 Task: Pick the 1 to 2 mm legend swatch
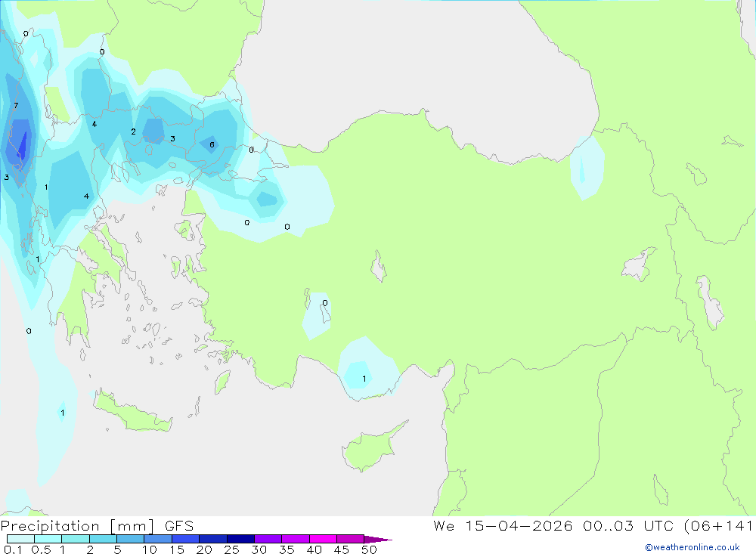[76, 539]
